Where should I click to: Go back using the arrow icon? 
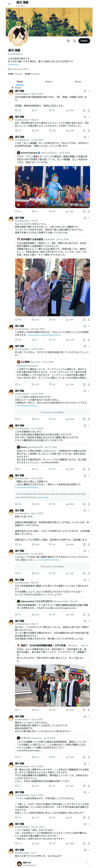tap(9, 4)
